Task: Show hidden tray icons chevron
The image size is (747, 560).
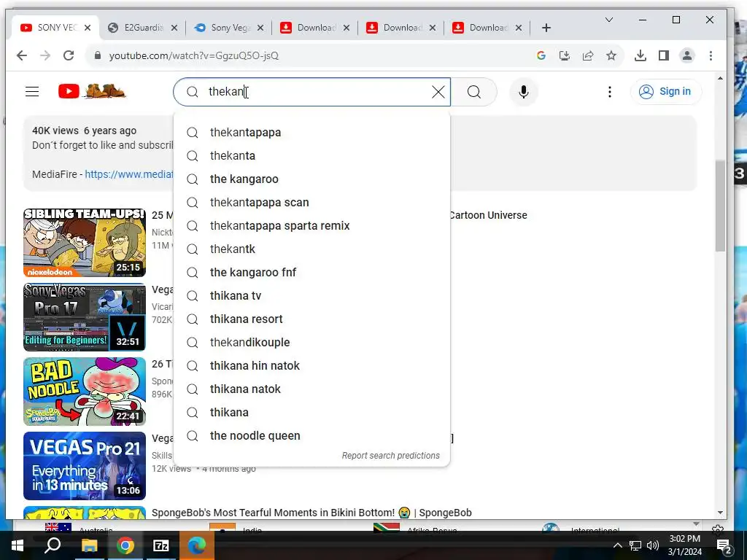Action: 617,545
